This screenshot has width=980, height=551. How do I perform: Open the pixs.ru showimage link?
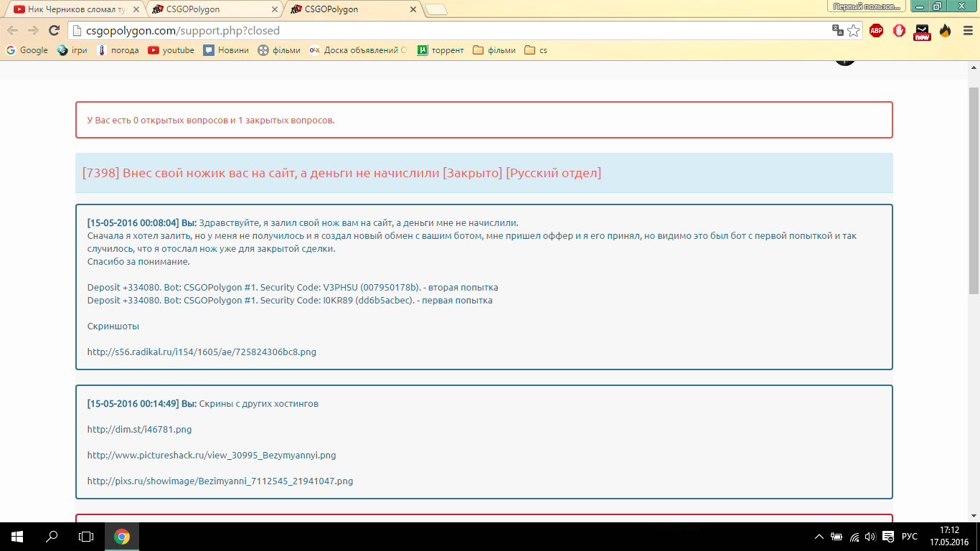pos(220,481)
